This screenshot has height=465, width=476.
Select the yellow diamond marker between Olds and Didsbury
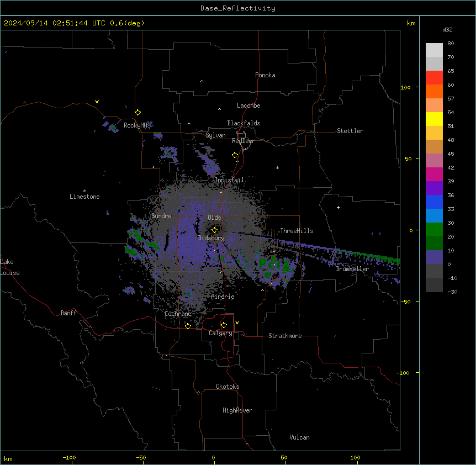click(214, 230)
